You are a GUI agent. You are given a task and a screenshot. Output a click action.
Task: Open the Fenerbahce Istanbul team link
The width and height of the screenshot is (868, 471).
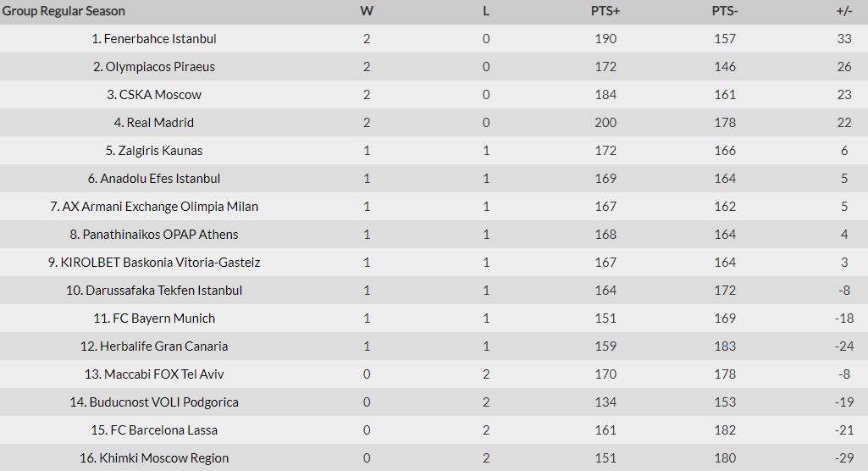tap(159, 39)
